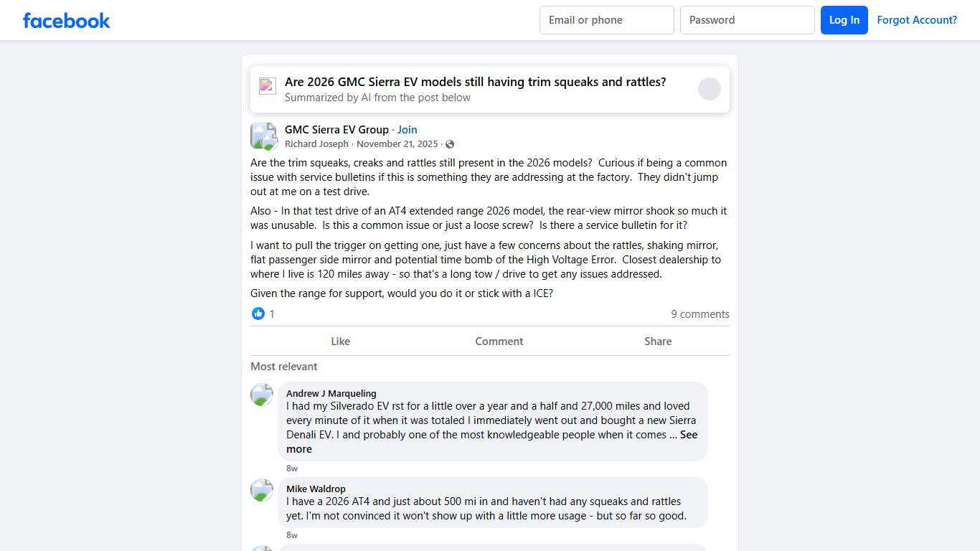980x551 pixels.
Task: Expand the Most relevant comment sorting
Action: tap(283, 367)
